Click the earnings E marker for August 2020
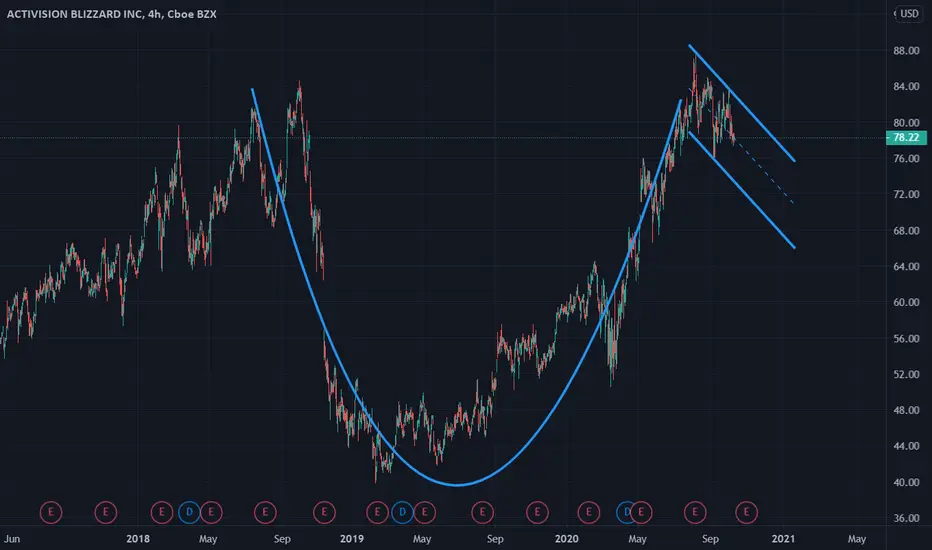Viewport: 932px width, 550px height. click(695, 512)
